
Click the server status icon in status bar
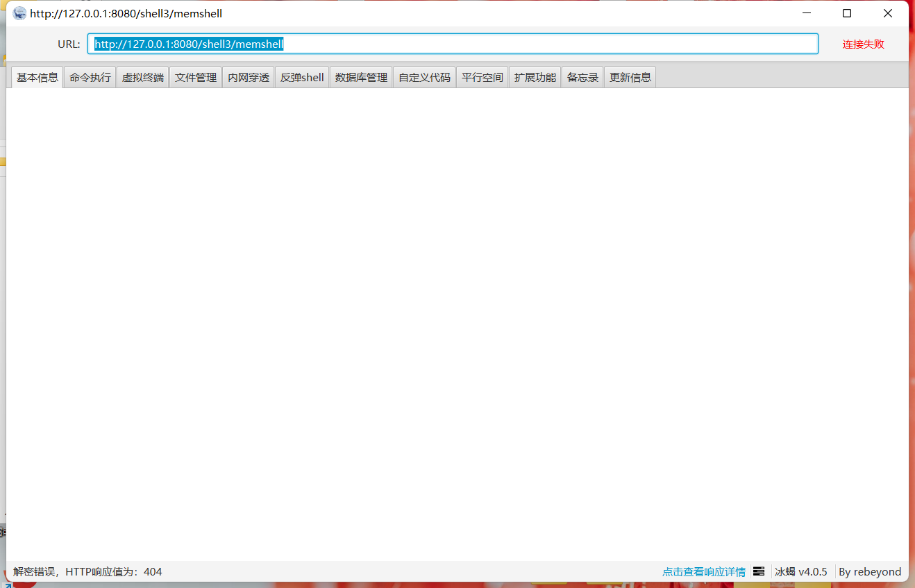(x=759, y=571)
